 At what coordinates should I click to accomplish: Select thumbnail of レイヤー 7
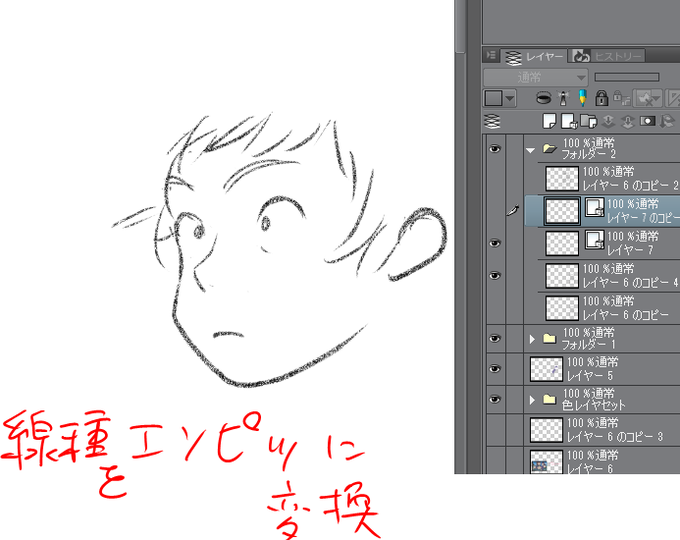pos(562,243)
